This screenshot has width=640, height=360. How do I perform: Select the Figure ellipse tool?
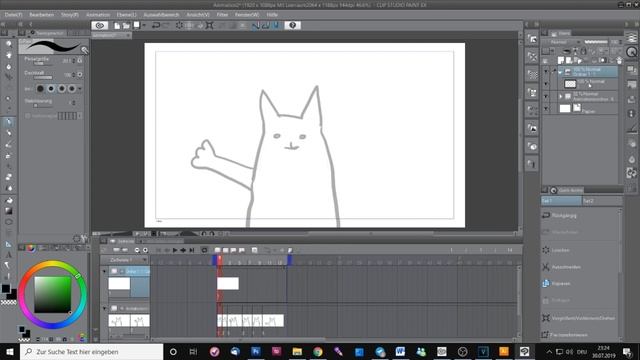click(x=9, y=222)
